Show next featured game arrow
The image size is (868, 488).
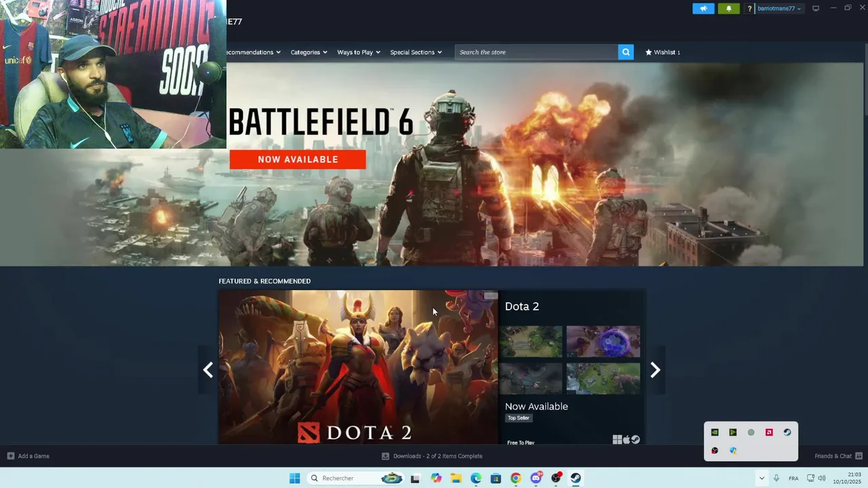tap(655, 369)
